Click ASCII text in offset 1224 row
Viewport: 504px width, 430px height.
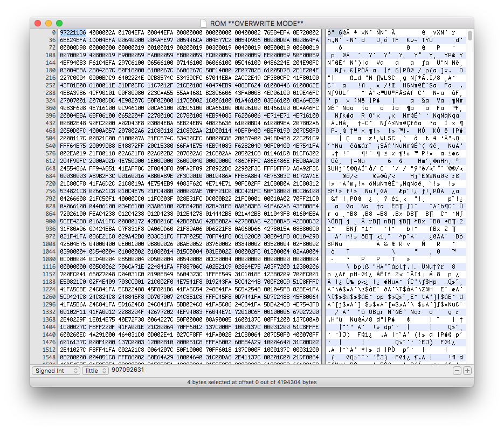pyautogui.click(x=395, y=289)
